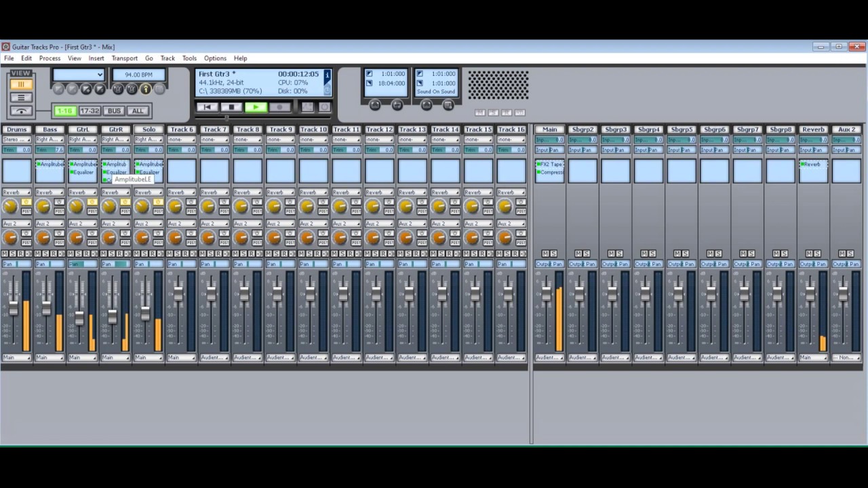Click the fourth marker button below the tempo dropdown
This screenshot has height=488, width=868.
(x=100, y=89)
